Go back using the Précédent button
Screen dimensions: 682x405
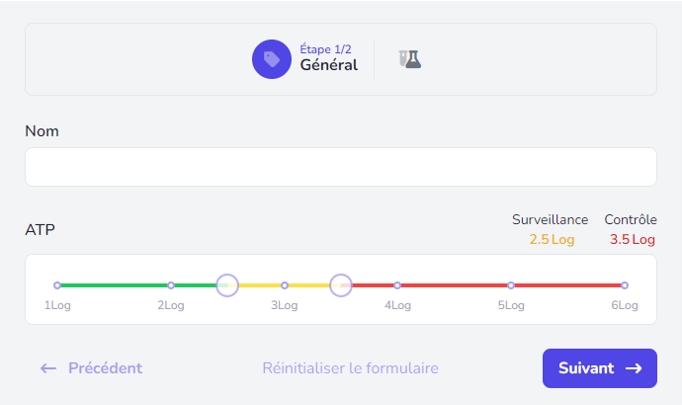91,368
